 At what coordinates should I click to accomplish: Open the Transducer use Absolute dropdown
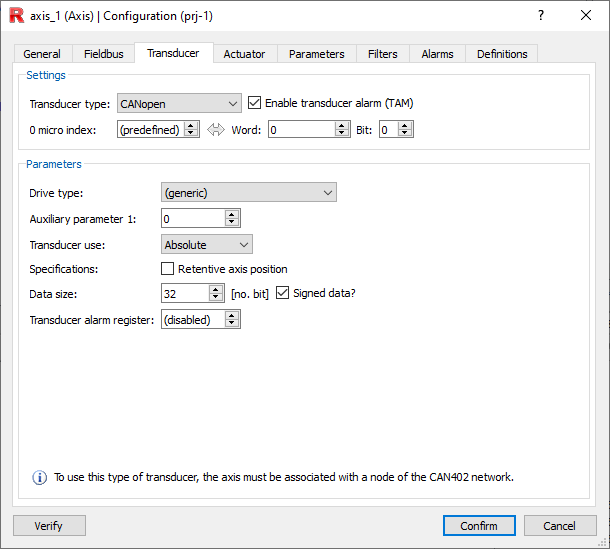[207, 244]
